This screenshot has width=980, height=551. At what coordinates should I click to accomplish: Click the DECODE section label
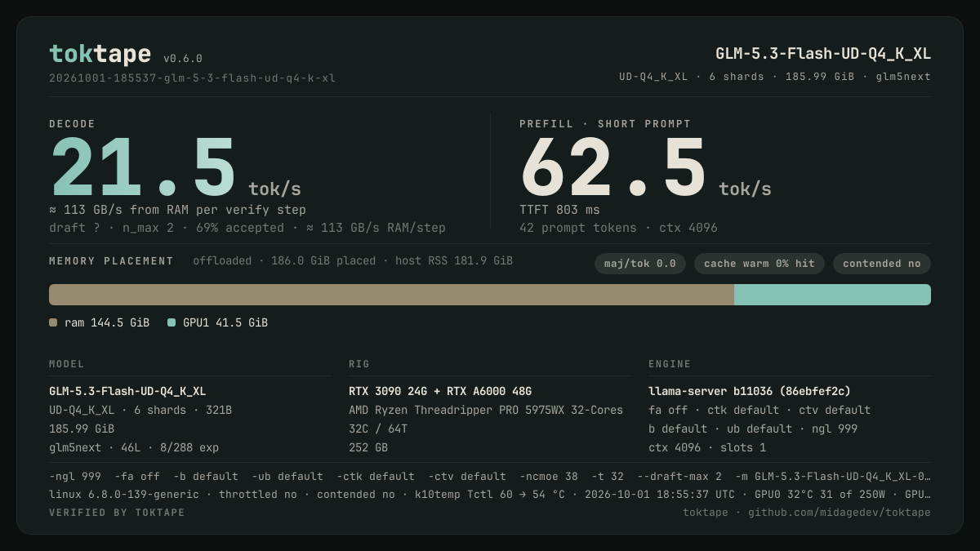click(72, 124)
